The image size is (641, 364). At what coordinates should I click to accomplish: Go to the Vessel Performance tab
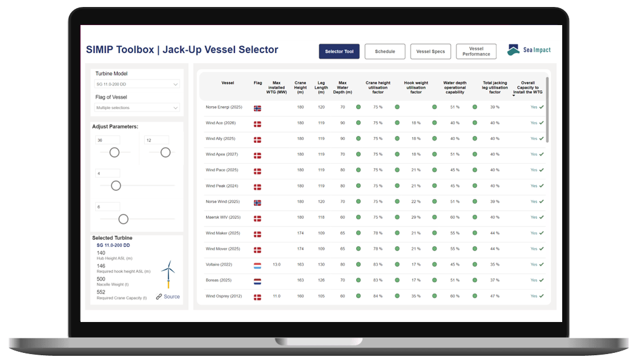tap(476, 51)
